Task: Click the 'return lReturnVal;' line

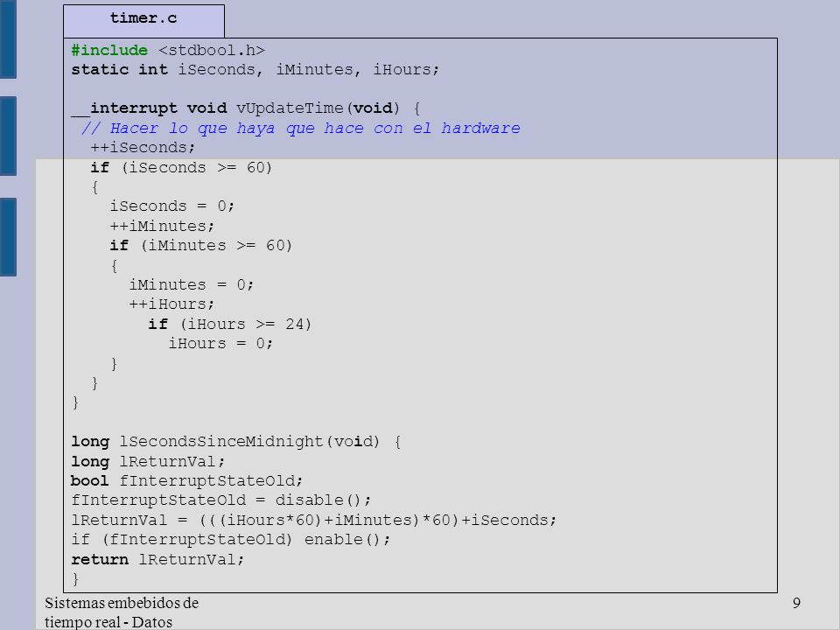Action: tap(158, 560)
